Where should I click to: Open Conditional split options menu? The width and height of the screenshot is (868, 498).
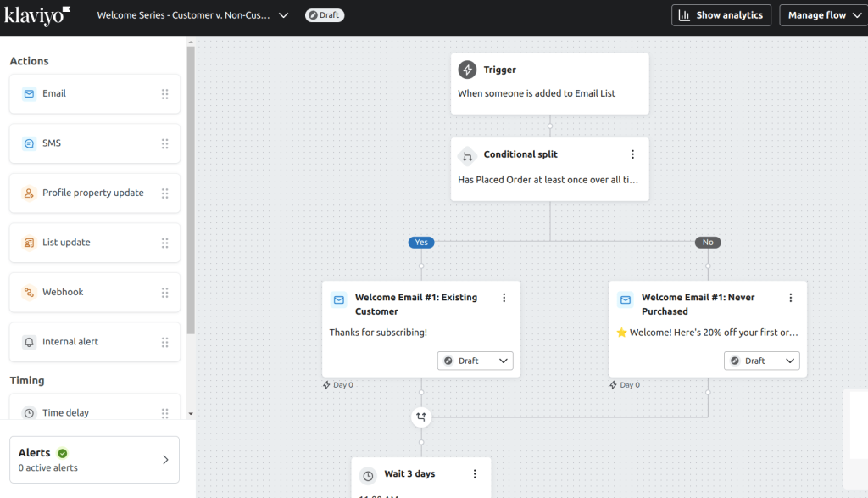tap(632, 154)
